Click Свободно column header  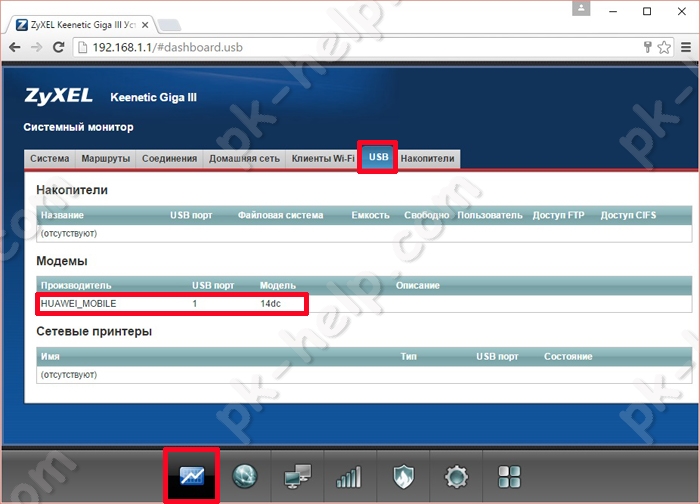(426, 215)
